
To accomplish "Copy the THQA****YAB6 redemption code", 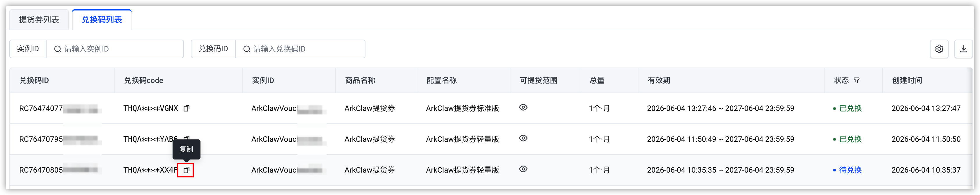I will click(x=187, y=138).
